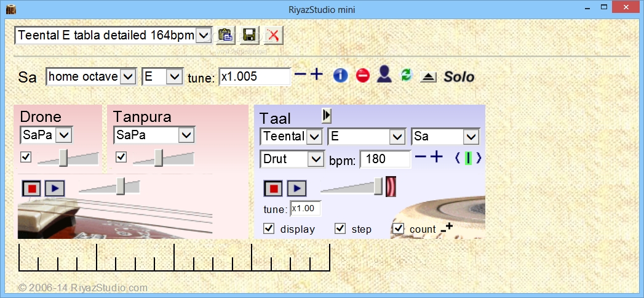
Task: Open the Sa key E dropdown
Action: [x=162, y=76]
